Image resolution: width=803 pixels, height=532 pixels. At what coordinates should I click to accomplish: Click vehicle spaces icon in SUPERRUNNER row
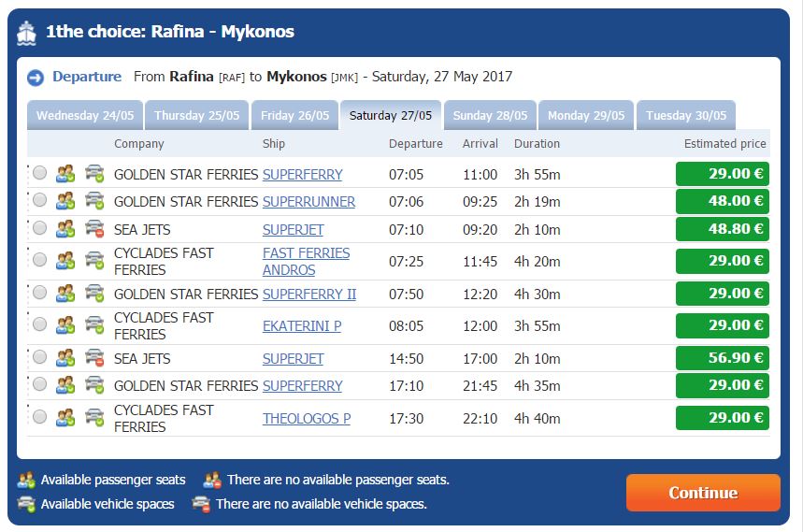tap(94, 201)
